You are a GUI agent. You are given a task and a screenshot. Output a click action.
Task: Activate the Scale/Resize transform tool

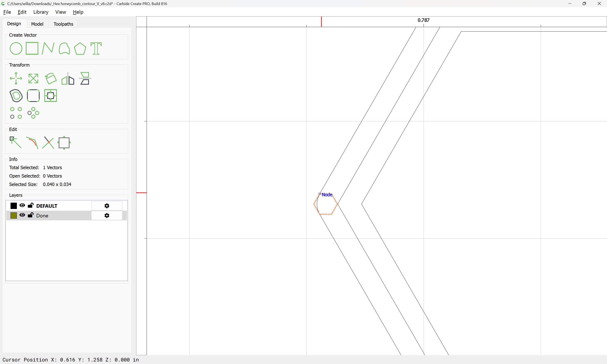(33, 79)
